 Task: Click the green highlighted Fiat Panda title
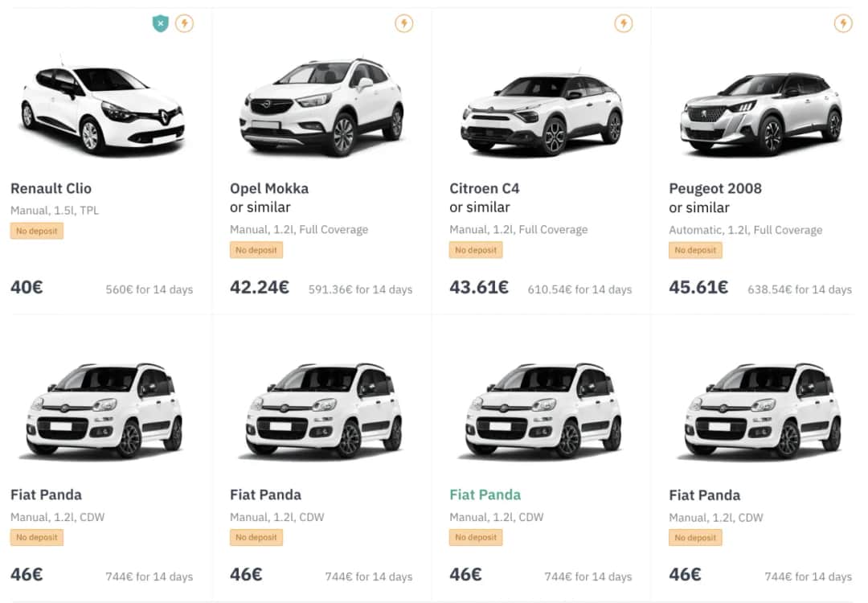[x=485, y=494]
